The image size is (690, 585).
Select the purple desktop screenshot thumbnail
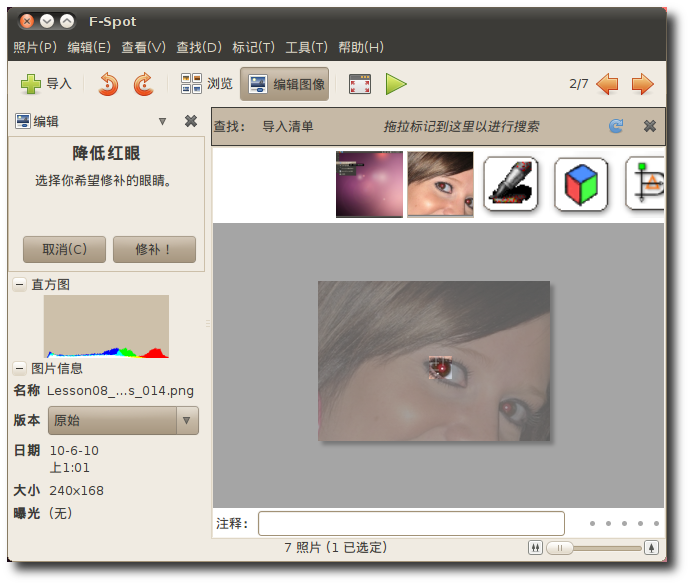click(x=369, y=184)
